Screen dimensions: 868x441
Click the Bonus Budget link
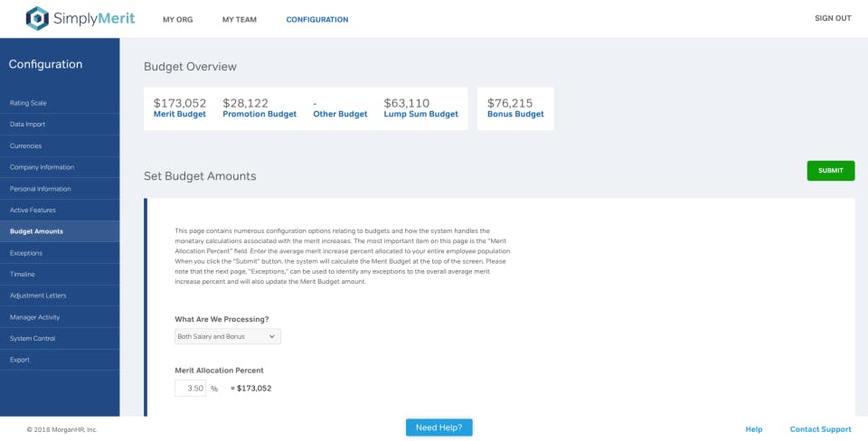tap(515, 114)
